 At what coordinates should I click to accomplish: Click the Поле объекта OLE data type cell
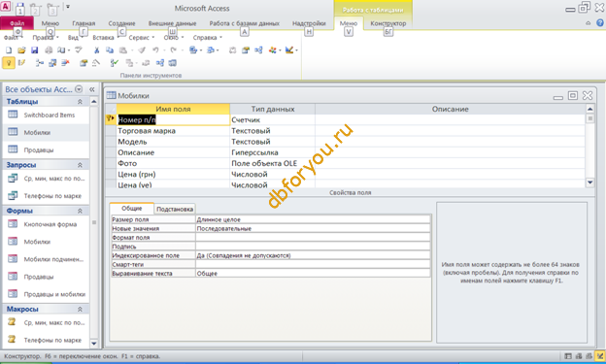272,163
